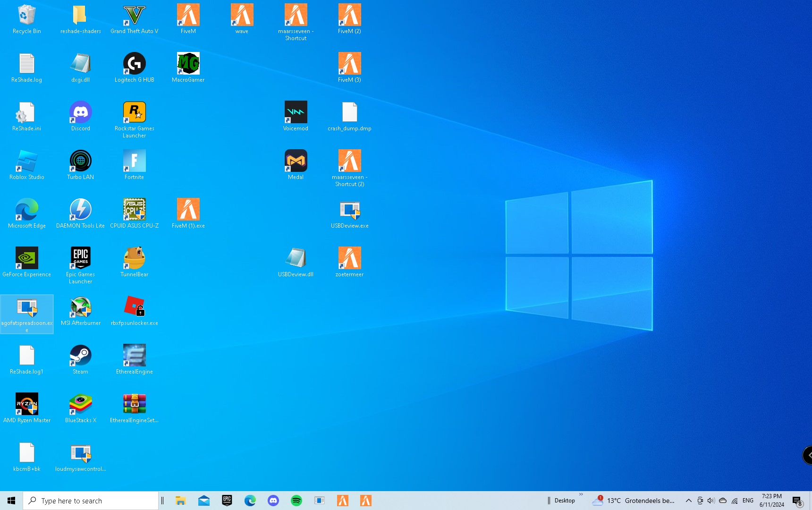
Task: Open Epic Games from the taskbar
Action: click(227, 501)
